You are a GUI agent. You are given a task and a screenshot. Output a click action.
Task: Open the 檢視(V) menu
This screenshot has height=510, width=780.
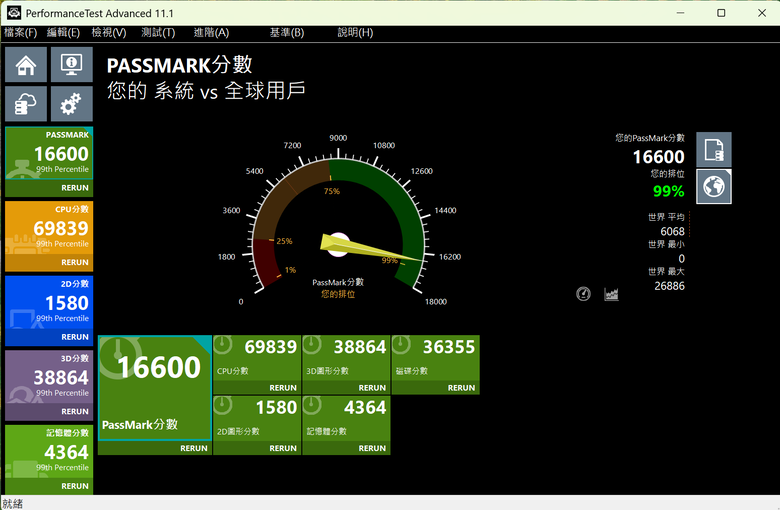click(x=109, y=33)
